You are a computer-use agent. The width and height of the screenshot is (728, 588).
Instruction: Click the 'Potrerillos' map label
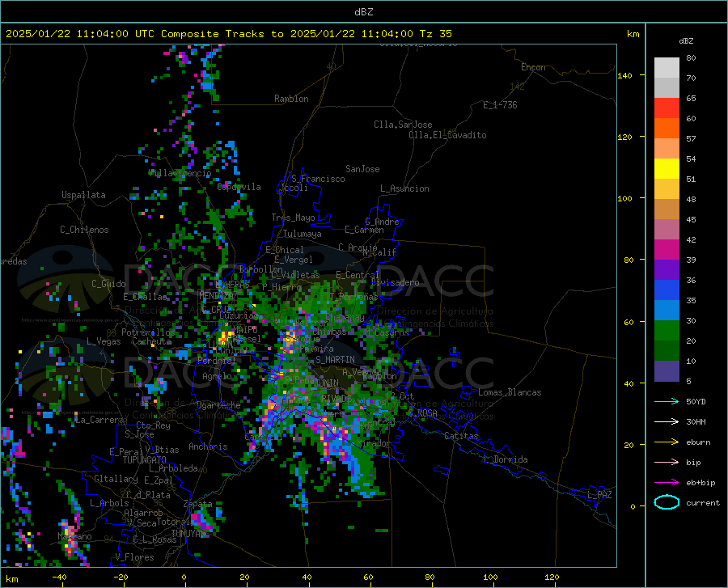(x=148, y=332)
